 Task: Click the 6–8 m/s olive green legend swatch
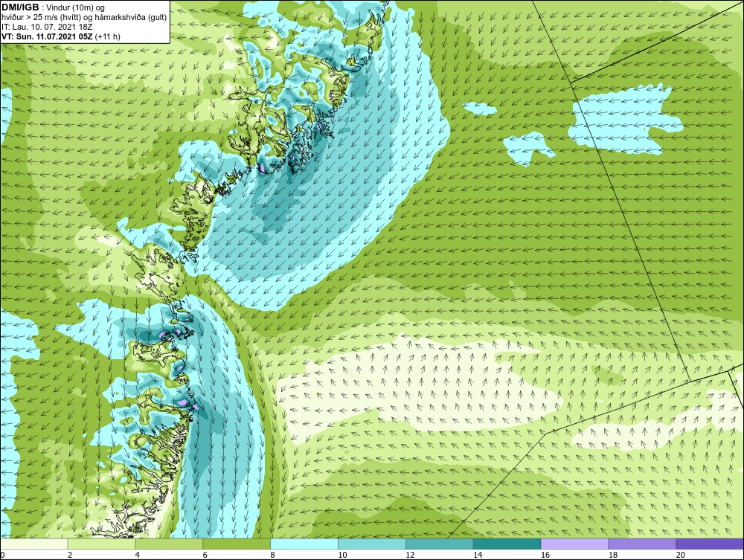237,544
